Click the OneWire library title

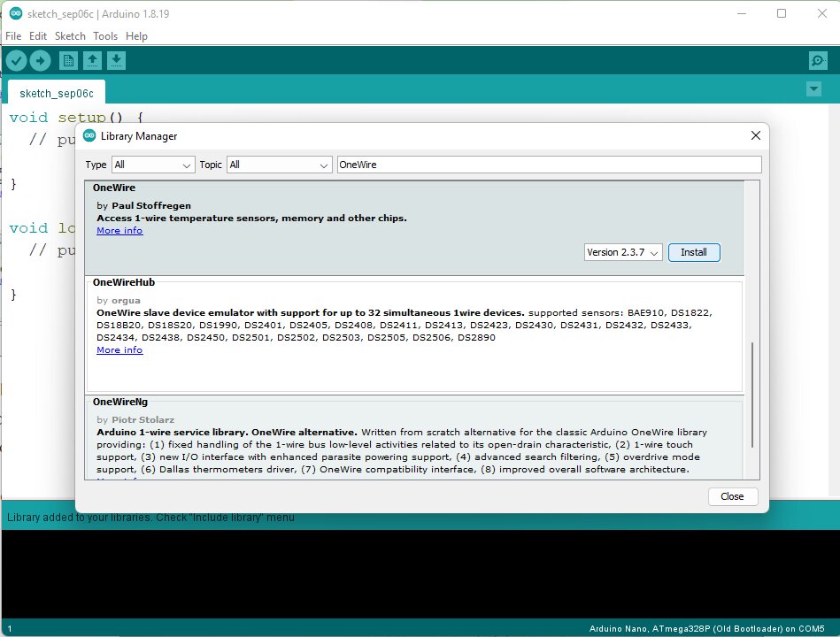114,188
